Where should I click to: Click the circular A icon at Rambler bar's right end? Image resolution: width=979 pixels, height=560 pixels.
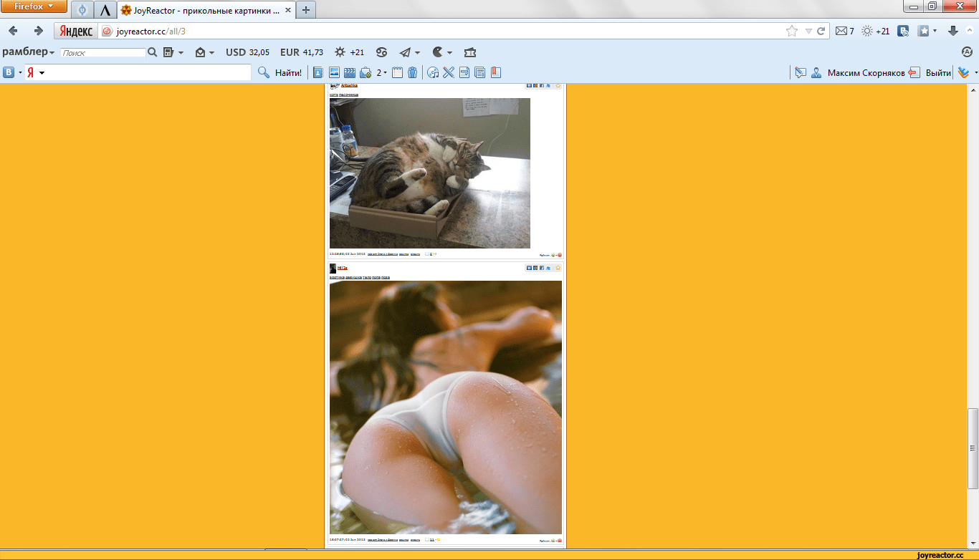tap(968, 52)
